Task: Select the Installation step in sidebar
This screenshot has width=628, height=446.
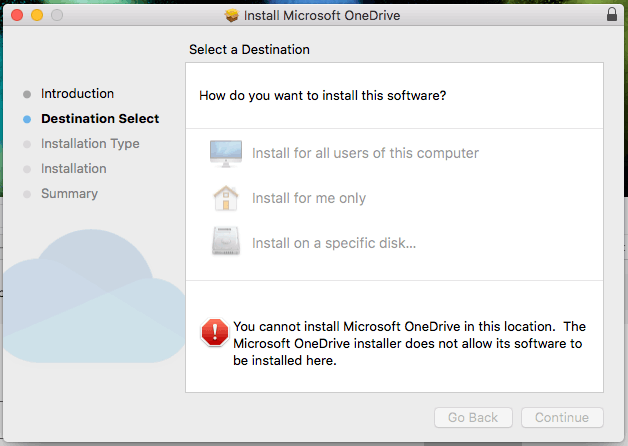Action: tap(74, 169)
